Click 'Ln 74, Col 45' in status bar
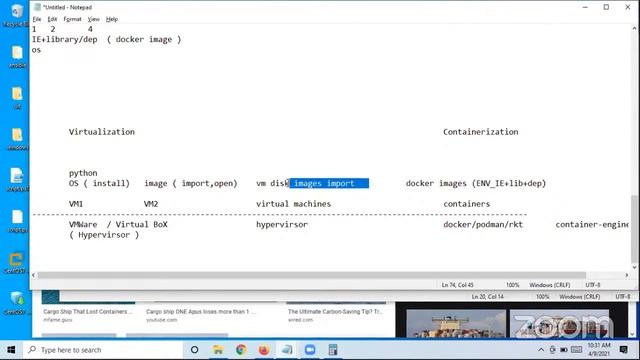The width and height of the screenshot is (640, 360). pyautogui.click(x=457, y=285)
